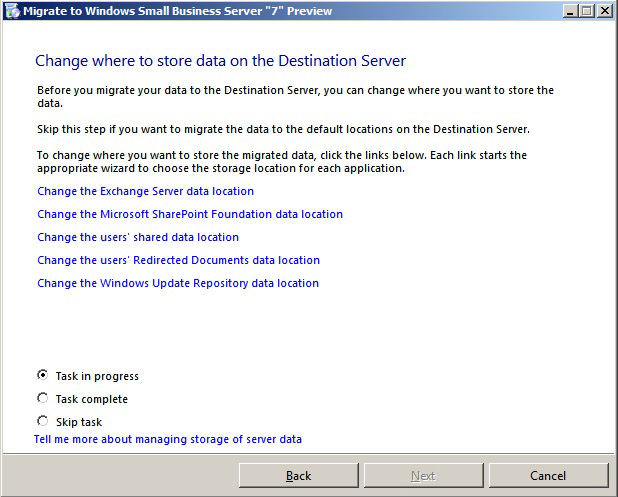The width and height of the screenshot is (618, 497).
Task: Mark the task as "Task complete"
Action: [x=42, y=398]
